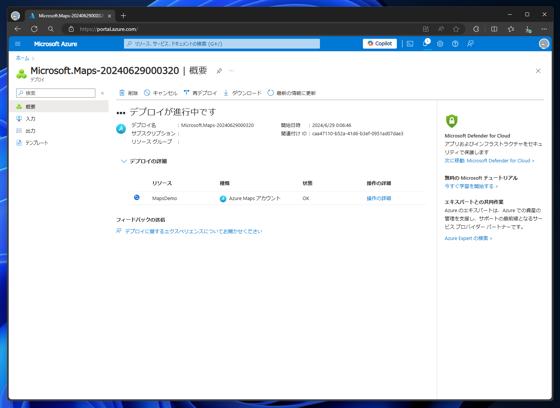Click the Copilot button

(x=380, y=44)
